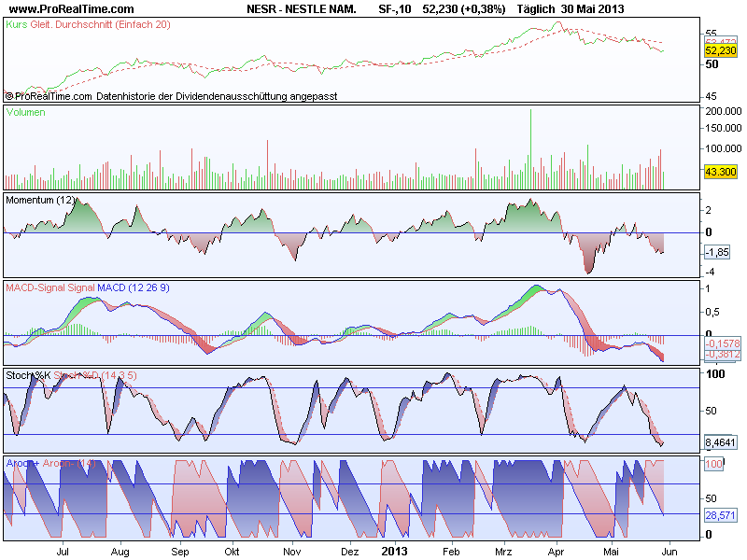Click the Nov month label

point(292,552)
